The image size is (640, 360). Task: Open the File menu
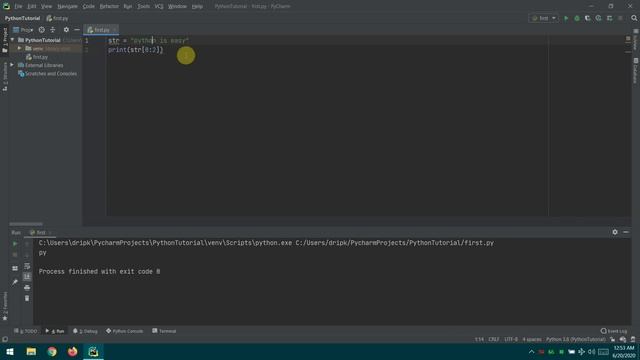pos(18,7)
